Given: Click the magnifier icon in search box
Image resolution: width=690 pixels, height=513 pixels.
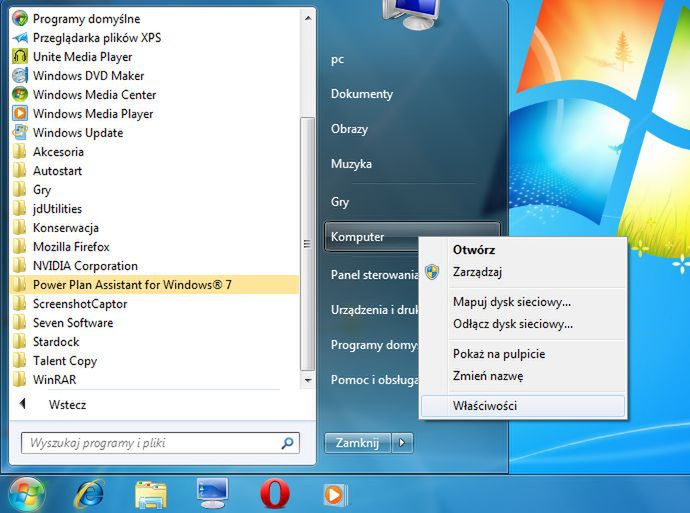Looking at the screenshot, I should (287, 443).
